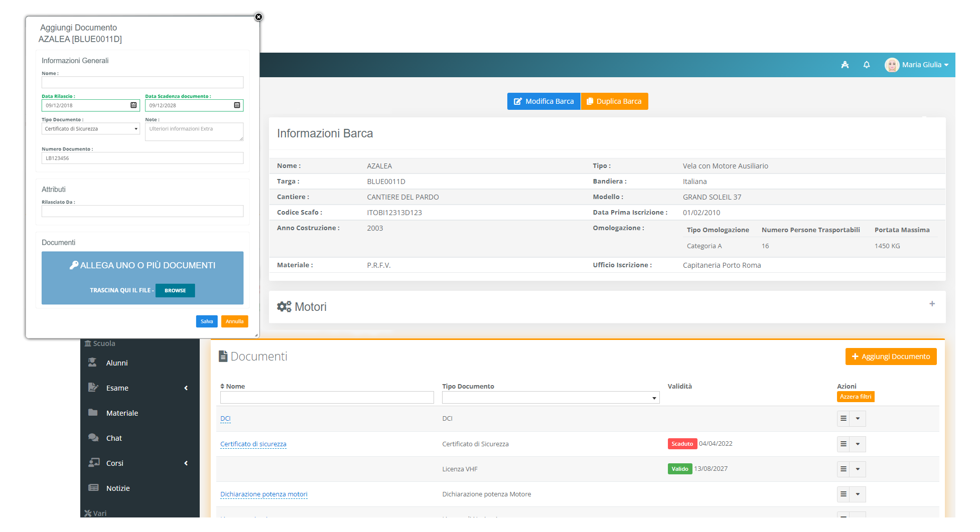Open the Maria Giulia user dropdown

(925, 65)
